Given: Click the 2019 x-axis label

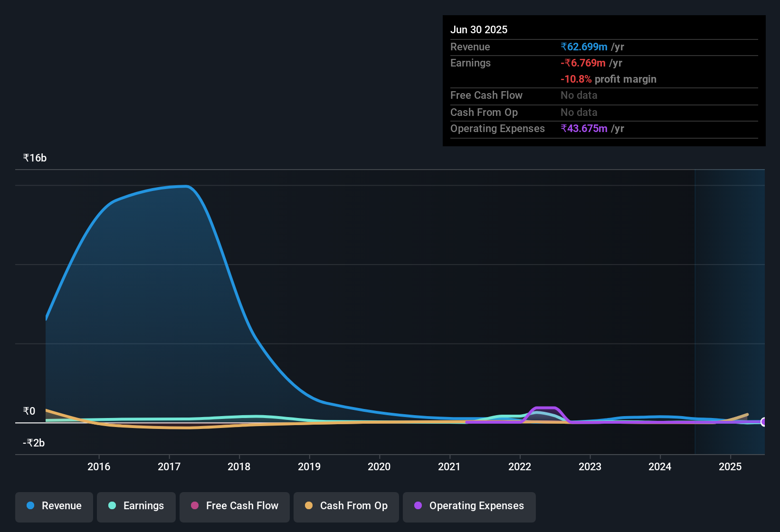Looking at the screenshot, I should (309, 466).
